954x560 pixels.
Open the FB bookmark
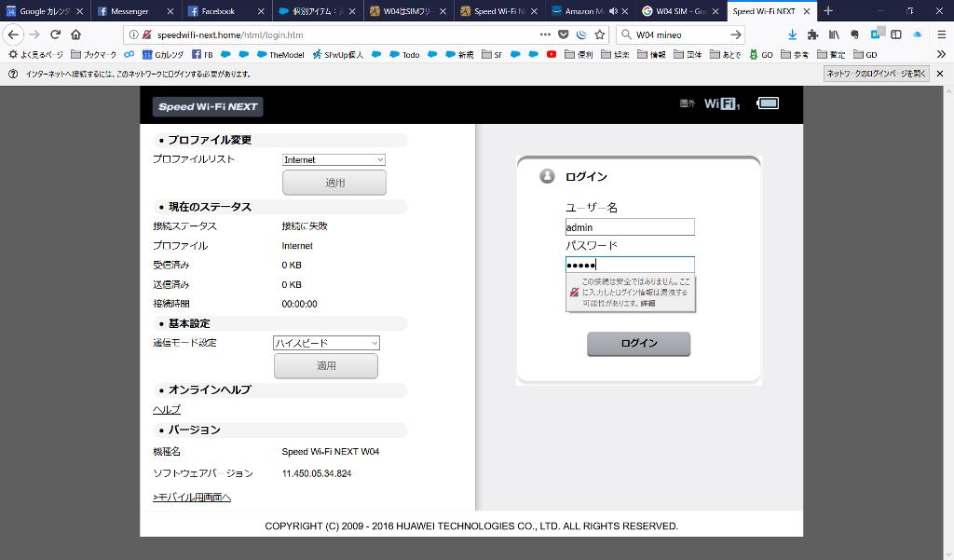pos(202,54)
